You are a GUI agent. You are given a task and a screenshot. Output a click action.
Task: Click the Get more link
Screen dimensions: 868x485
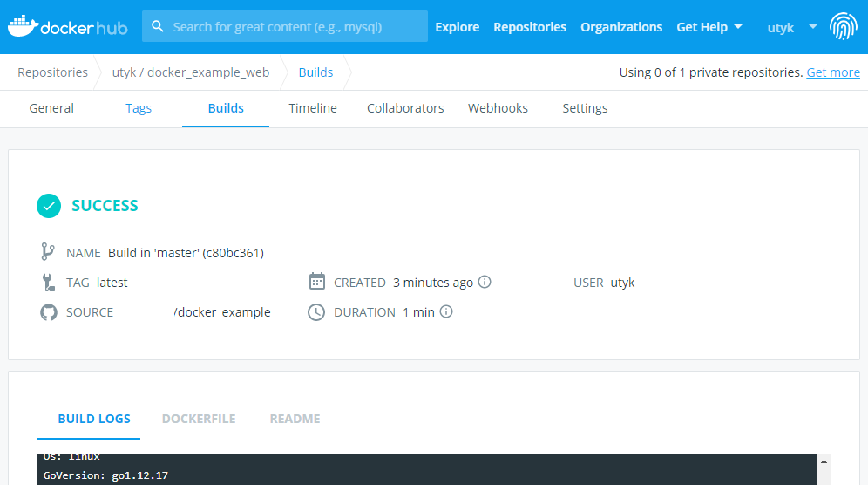coord(833,72)
